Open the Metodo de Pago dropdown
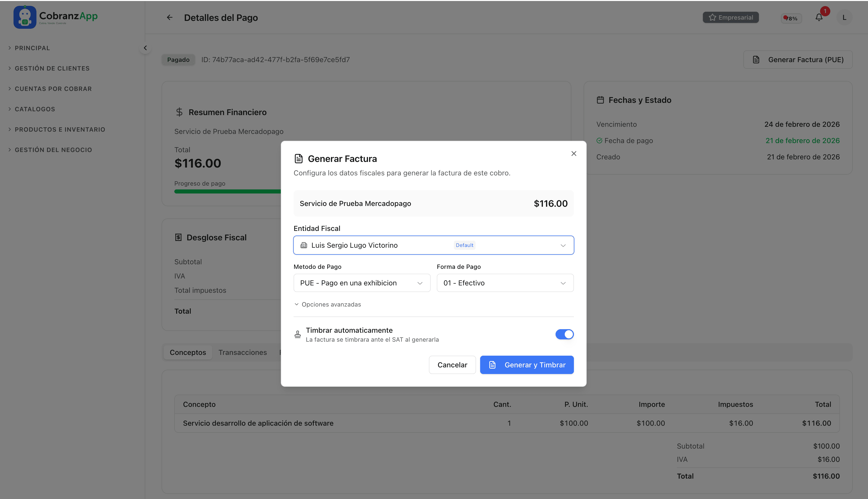 click(x=361, y=283)
